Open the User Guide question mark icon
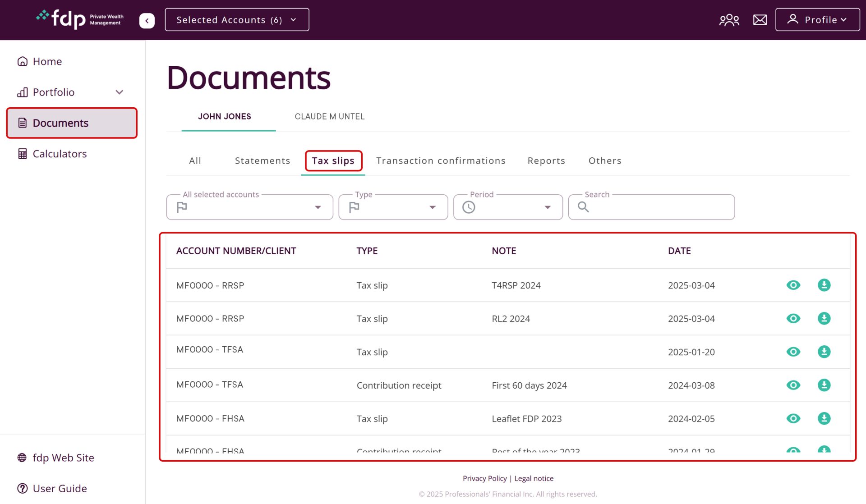The height and width of the screenshot is (504, 866). point(23,488)
